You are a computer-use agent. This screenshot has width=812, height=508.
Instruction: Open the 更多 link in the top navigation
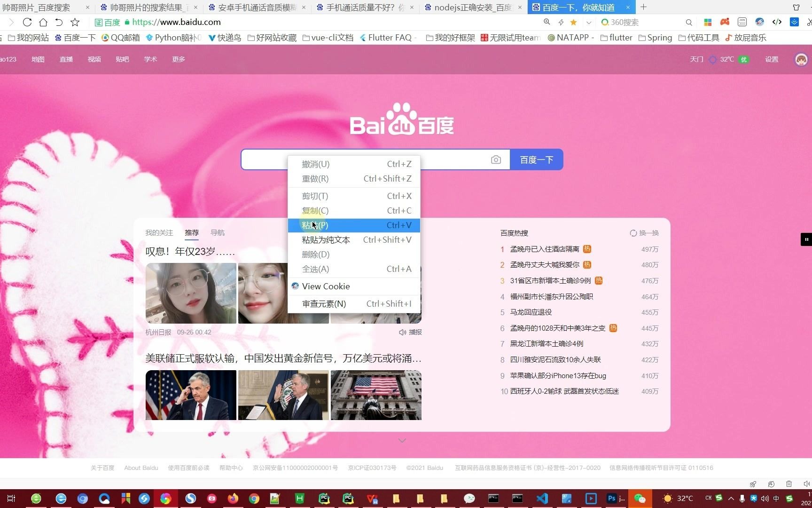(x=179, y=59)
